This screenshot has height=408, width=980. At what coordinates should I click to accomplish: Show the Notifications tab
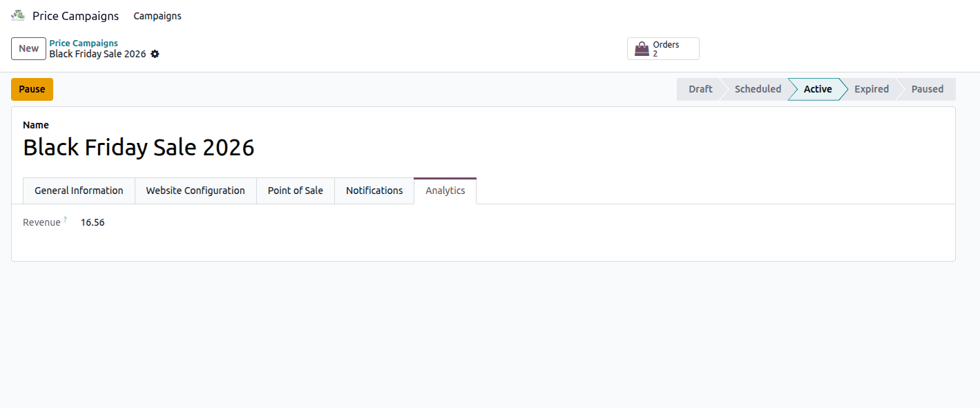[x=374, y=191]
